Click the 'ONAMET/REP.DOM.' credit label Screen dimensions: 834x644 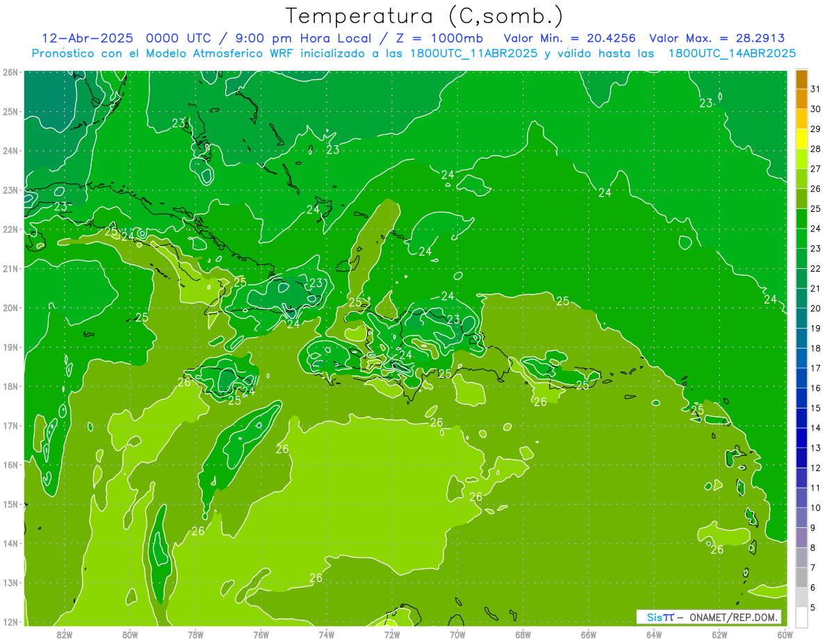pyautogui.click(x=734, y=617)
